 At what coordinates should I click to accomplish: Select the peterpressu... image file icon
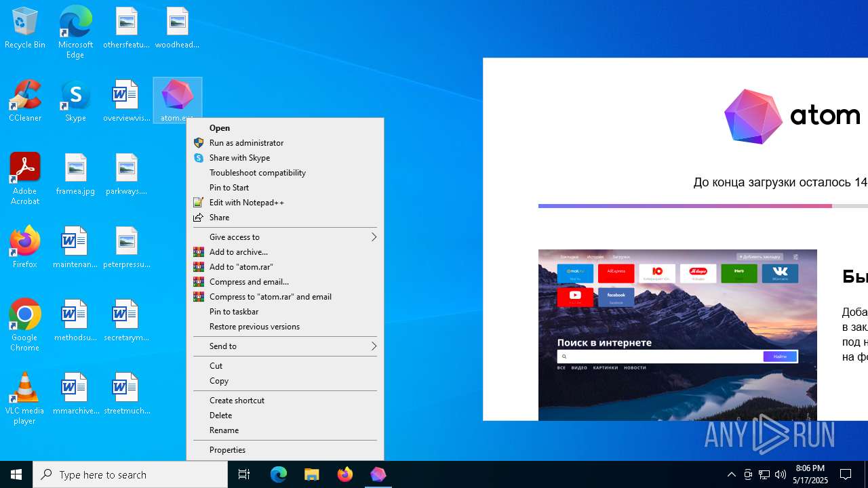[126, 248]
